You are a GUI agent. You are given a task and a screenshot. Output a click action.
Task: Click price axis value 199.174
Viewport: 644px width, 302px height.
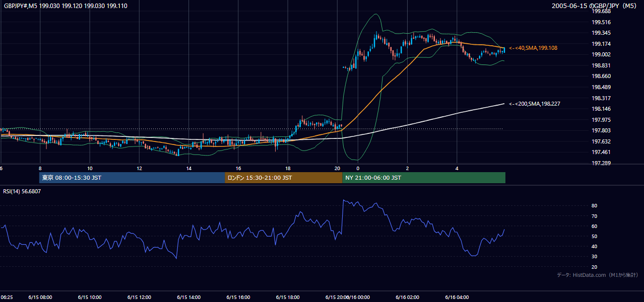[x=601, y=44]
